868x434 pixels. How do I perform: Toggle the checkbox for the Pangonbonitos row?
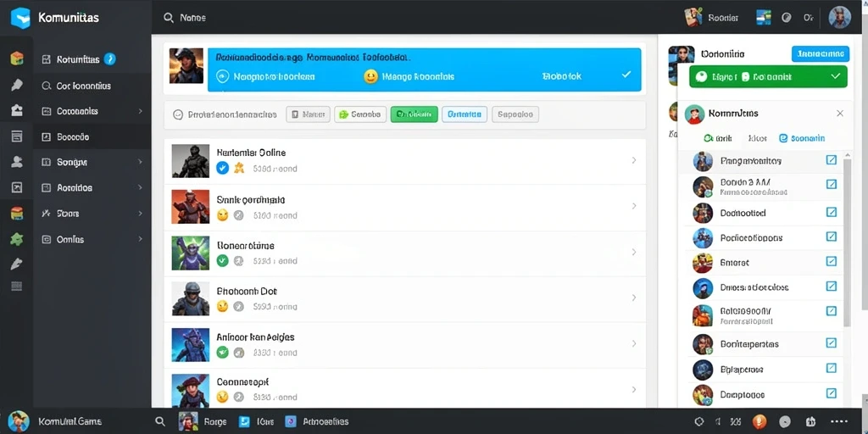coord(831,160)
